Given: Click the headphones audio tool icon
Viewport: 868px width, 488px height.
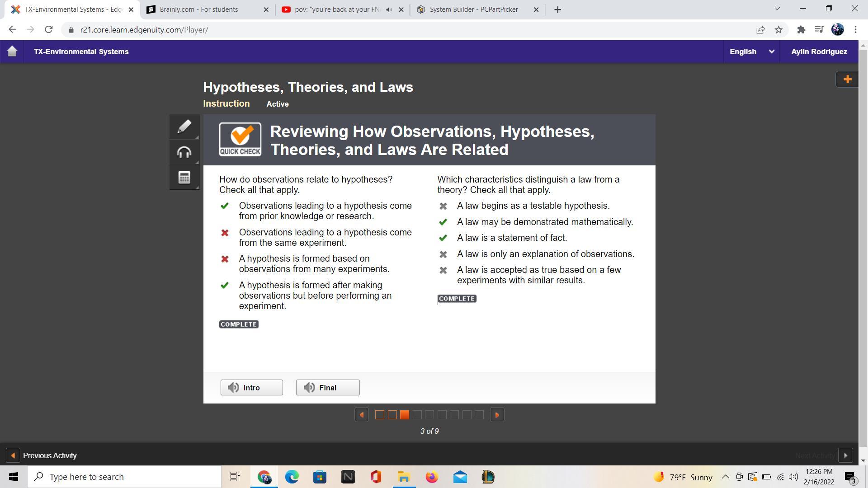Looking at the screenshot, I should (184, 152).
